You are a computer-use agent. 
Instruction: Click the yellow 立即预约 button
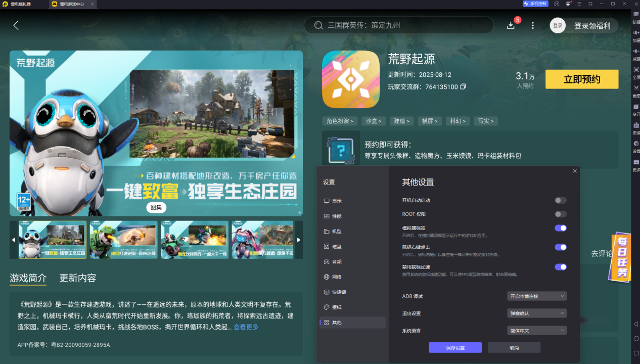coord(582,79)
